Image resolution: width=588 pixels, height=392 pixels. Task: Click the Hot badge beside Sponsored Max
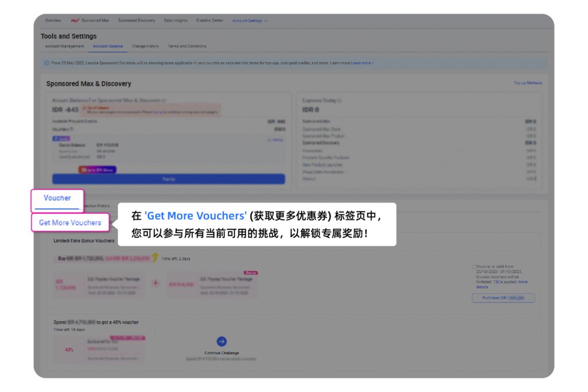coord(75,21)
